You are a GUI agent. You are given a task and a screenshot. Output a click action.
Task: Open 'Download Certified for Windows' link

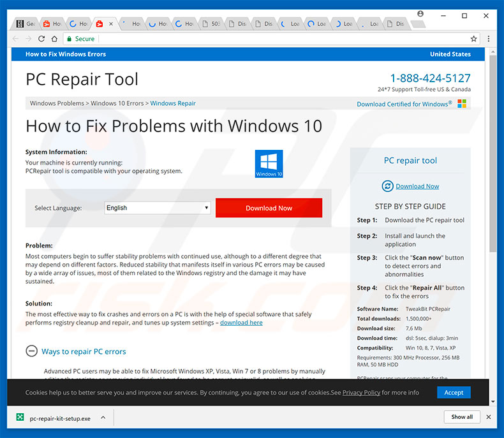(404, 104)
